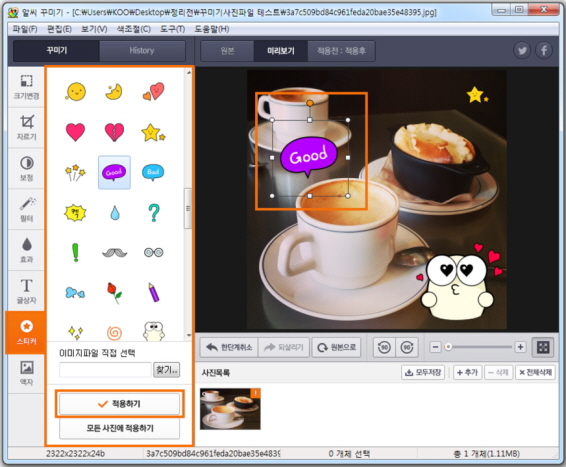Pick the broken heart sticker

pyautogui.click(x=114, y=132)
